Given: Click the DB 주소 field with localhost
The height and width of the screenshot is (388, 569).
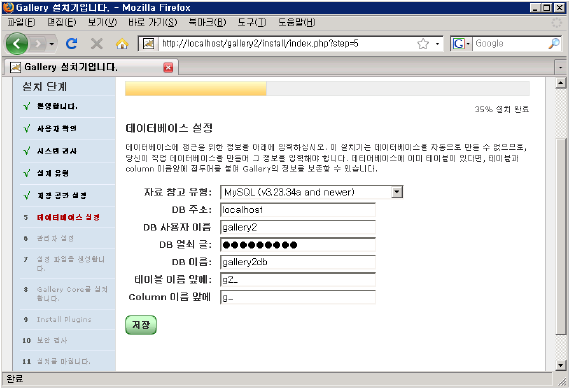Looking at the screenshot, I should click(x=298, y=210).
